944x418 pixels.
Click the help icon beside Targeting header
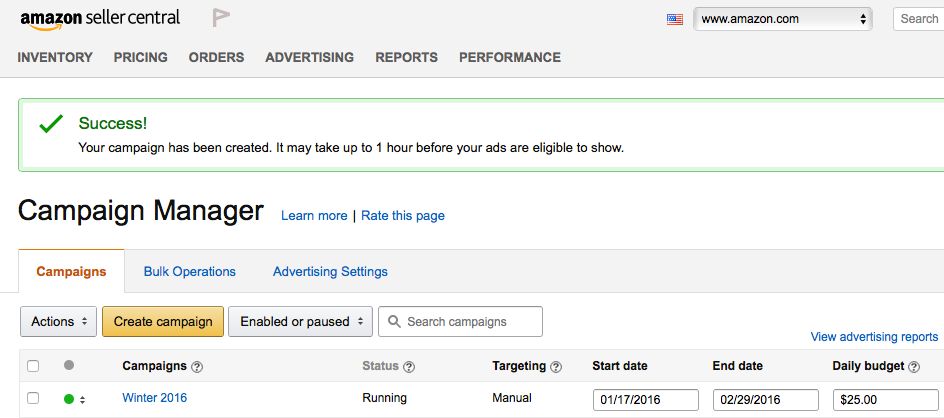point(556,366)
